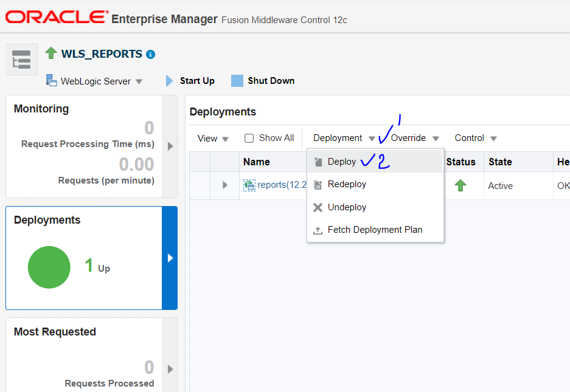Screen dimensions: 570x392
Task: Choose Fetch Deployment Plan
Action: point(375,230)
